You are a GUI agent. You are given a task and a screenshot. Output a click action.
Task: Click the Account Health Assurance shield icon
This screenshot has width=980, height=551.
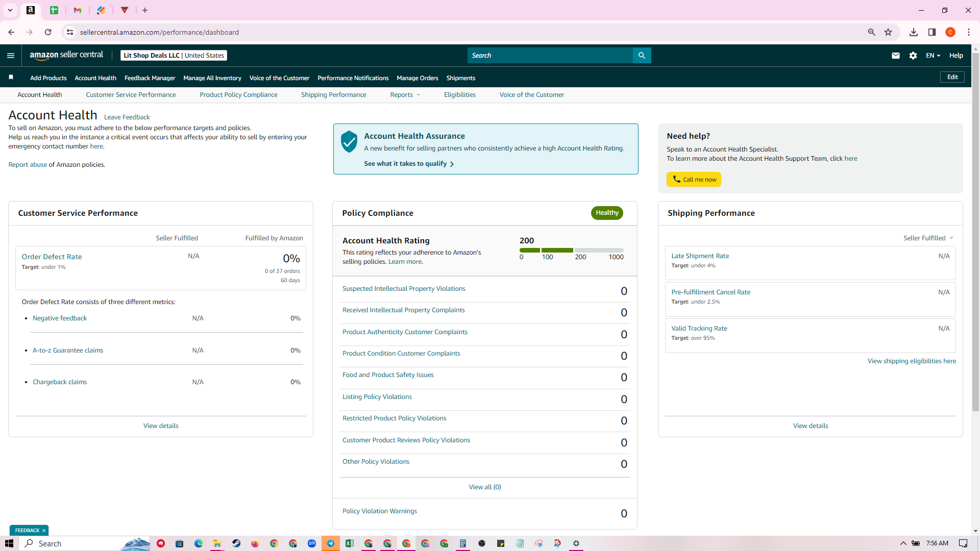click(349, 141)
